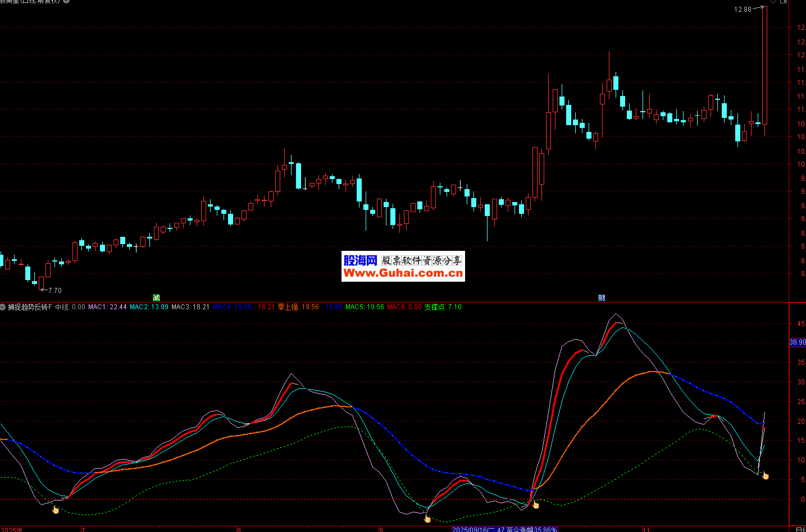Click the hand signal icon at mid-September breakout

pos(535,505)
